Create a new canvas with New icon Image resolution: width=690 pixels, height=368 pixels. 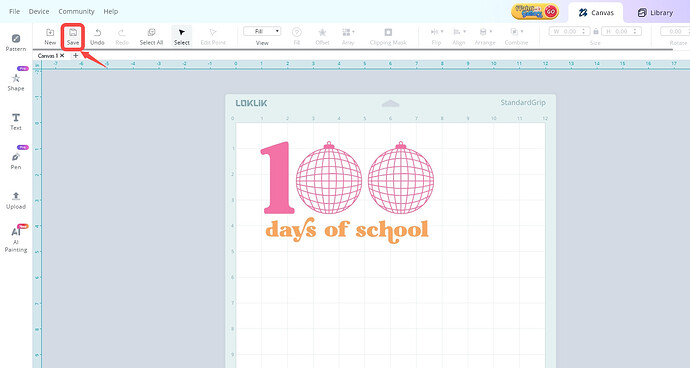click(x=50, y=37)
